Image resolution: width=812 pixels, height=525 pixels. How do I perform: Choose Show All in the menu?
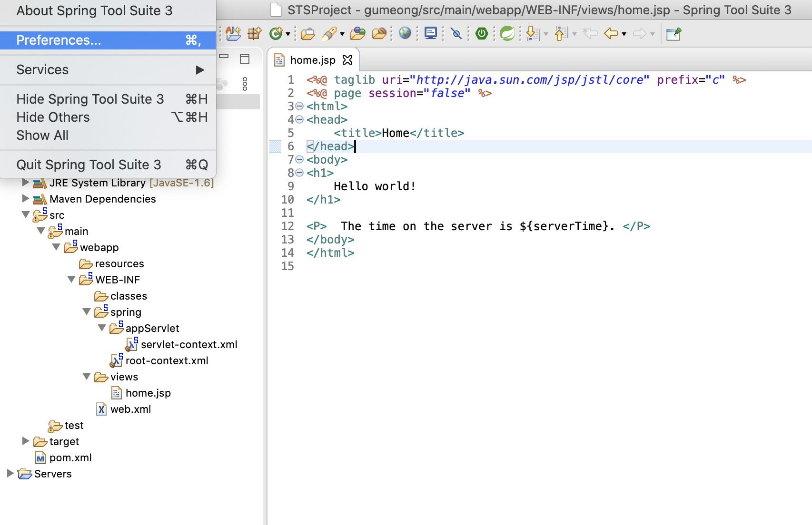coord(108,135)
